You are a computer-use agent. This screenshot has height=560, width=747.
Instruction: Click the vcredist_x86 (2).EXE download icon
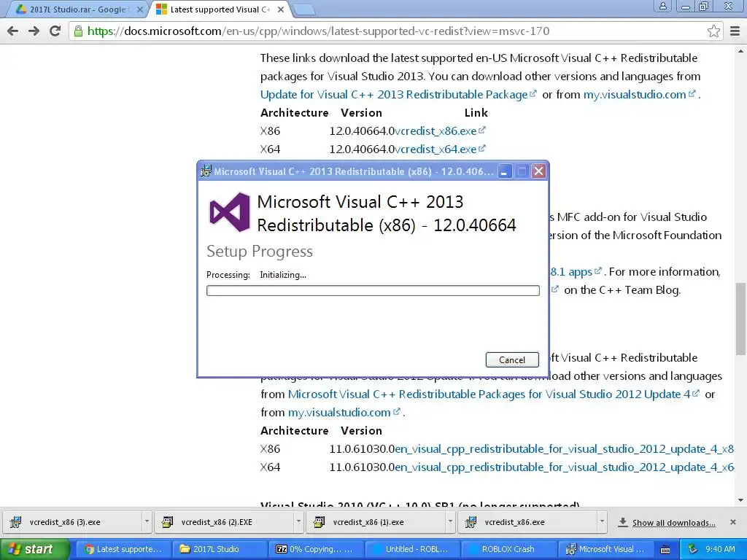coord(167,522)
